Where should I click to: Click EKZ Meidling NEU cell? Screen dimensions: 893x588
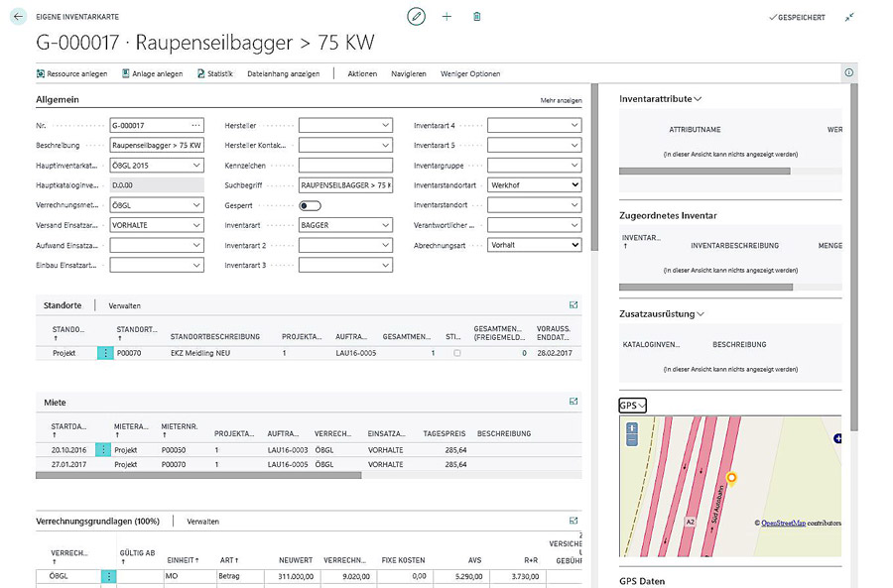point(200,353)
